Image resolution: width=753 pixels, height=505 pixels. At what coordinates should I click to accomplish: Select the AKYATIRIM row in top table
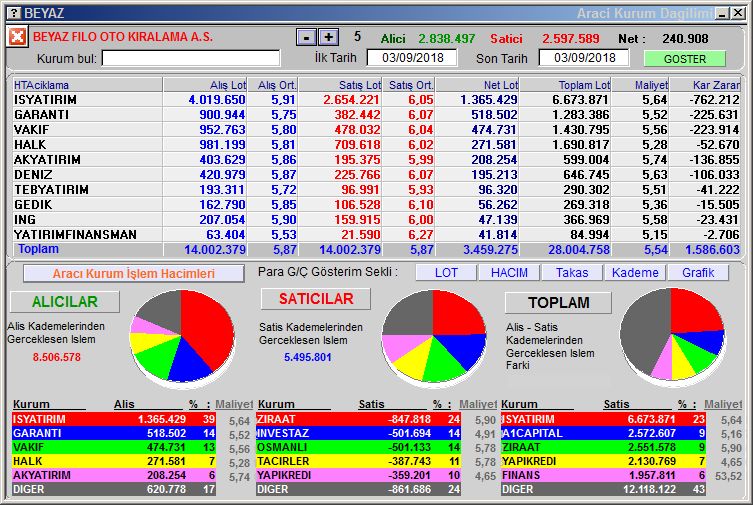376,159
